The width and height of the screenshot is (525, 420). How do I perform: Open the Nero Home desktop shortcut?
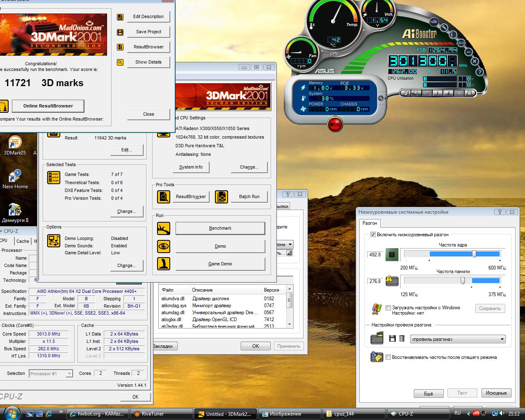coord(15,179)
